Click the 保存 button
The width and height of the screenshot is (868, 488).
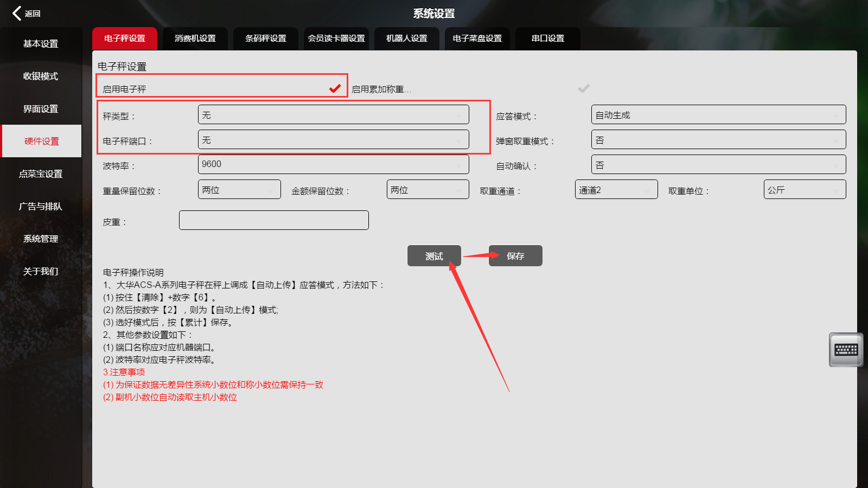pyautogui.click(x=515, y=256)
